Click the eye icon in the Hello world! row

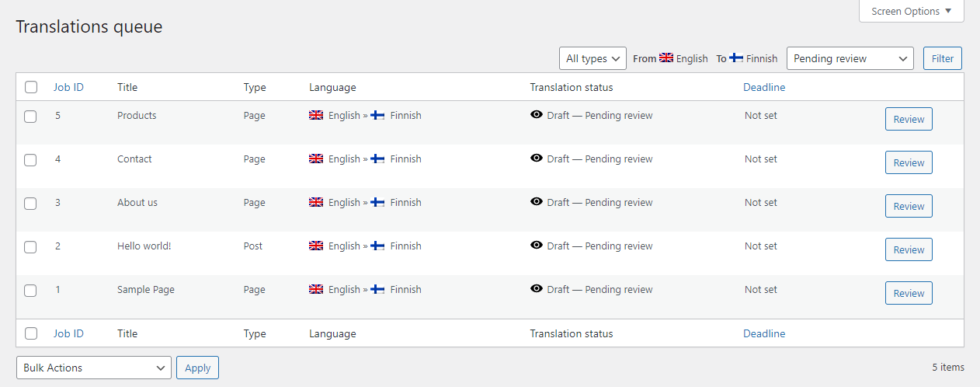[x=536, y=246]
